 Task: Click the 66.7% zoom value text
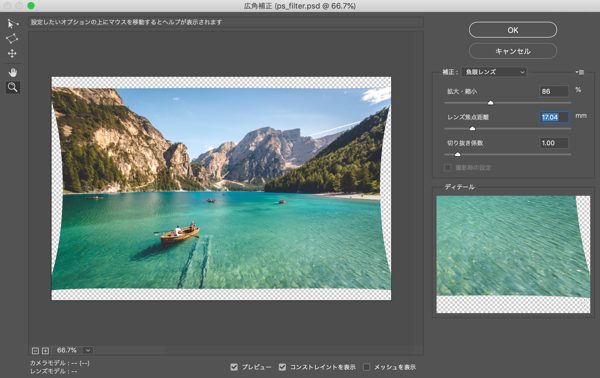[x=67, y=350]
